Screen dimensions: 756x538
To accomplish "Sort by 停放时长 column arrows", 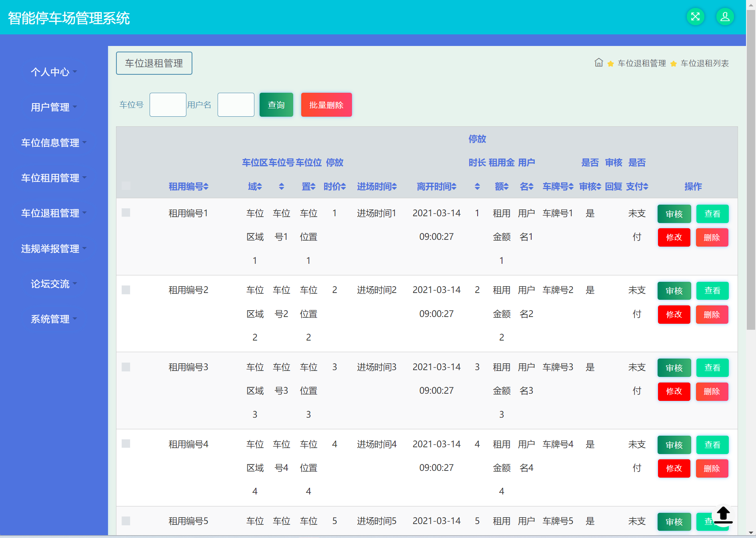I will pos(477,186).
